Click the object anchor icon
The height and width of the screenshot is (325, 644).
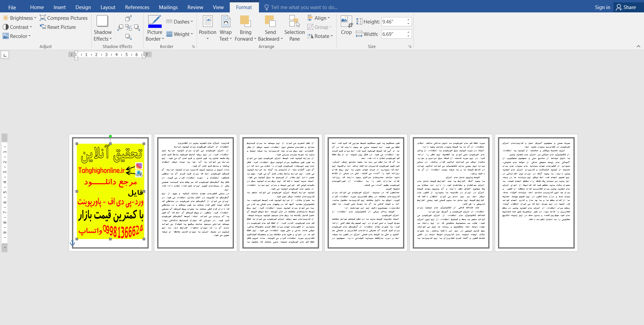point(72,243)
